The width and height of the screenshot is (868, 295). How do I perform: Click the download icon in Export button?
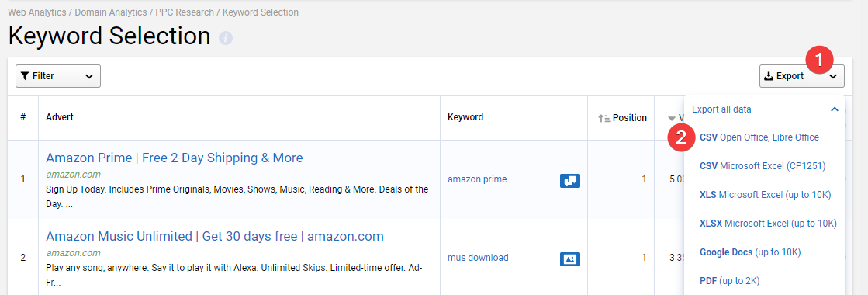point(769,76)
